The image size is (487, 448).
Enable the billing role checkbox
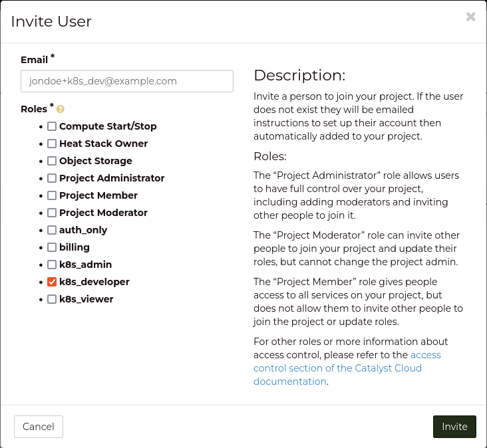tap(52, 247)
